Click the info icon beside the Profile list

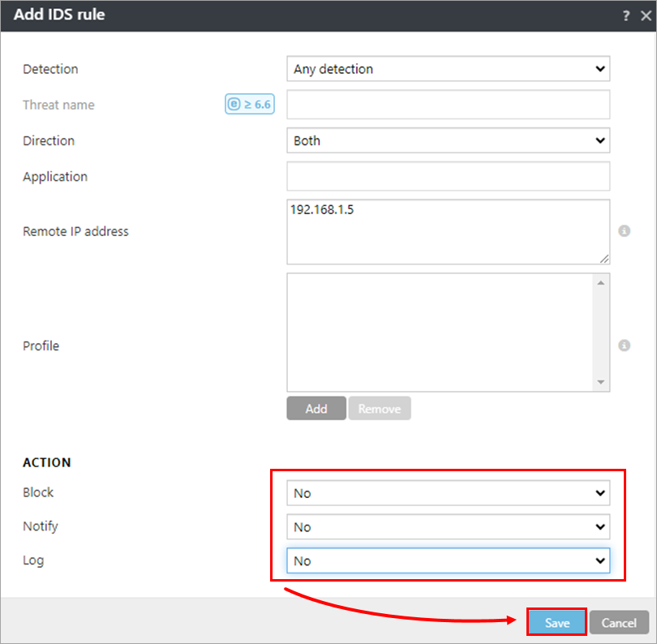coord(624,345)
